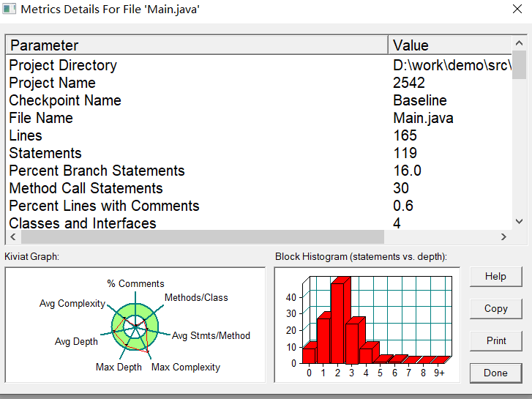The width and height of the screenshot is (532, 399).
Task: Click the tallest histogram bar, depth 2
Action: [x=340, y=321]
